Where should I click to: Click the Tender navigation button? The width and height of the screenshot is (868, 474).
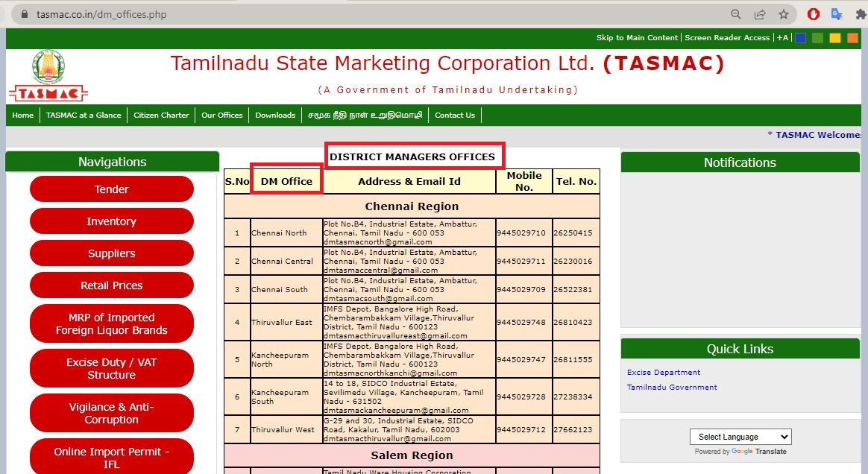tap(112, 189)
